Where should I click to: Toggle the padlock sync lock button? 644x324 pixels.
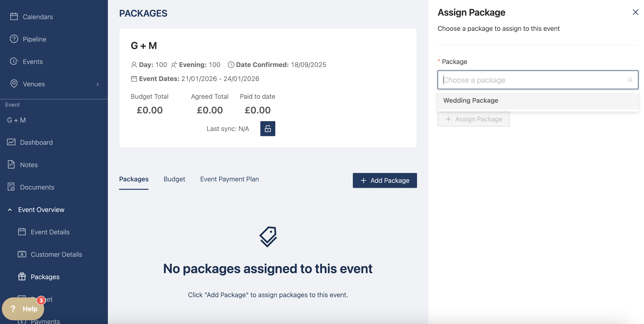pyautogui.click(x=268, y=128)
